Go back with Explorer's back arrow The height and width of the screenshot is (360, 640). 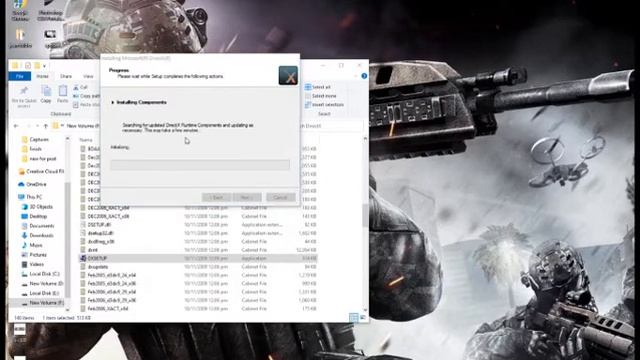click(x=16, y=126)
